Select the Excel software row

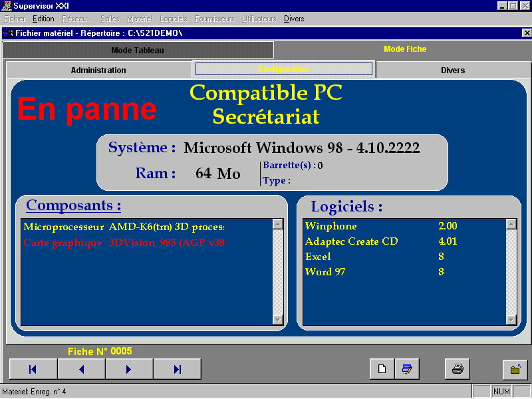pos(374,257)
